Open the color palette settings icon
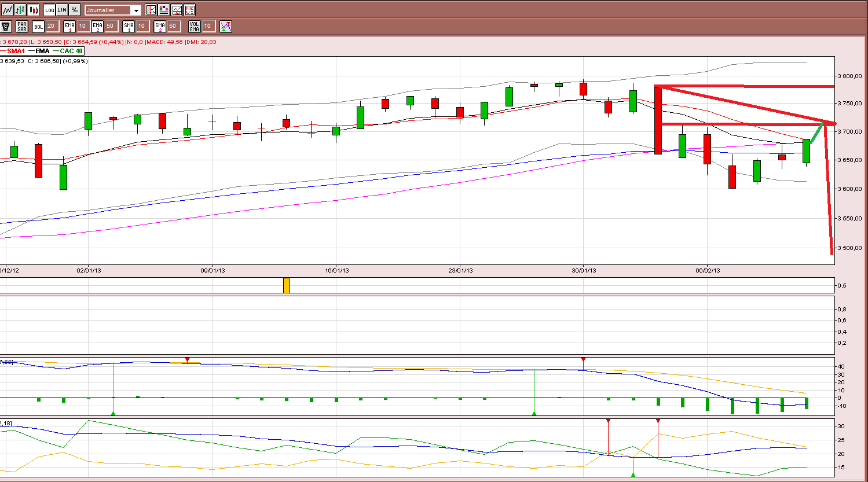The height and width of the screenshot is (482, 868). [x=164, y=10]
